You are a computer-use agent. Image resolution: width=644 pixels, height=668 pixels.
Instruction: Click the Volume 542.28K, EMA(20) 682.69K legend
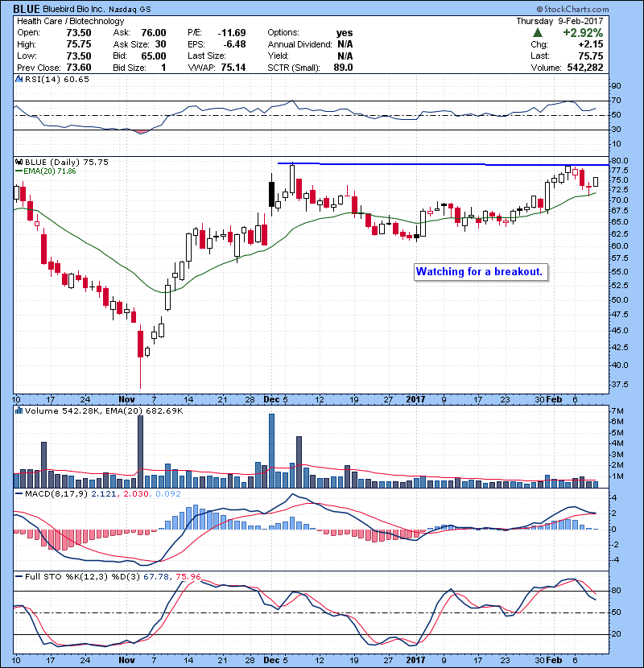pyautogui.click(x=104, y=410)
